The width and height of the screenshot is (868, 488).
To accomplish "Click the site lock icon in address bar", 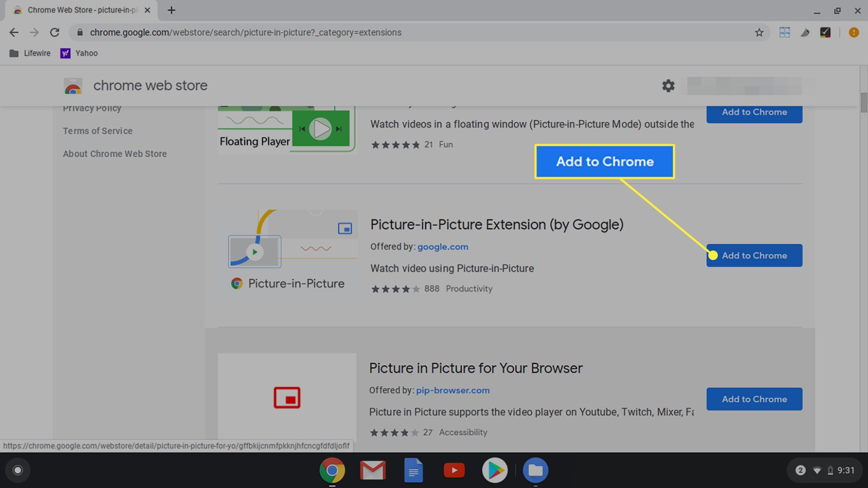I will (x=80, y=33).
